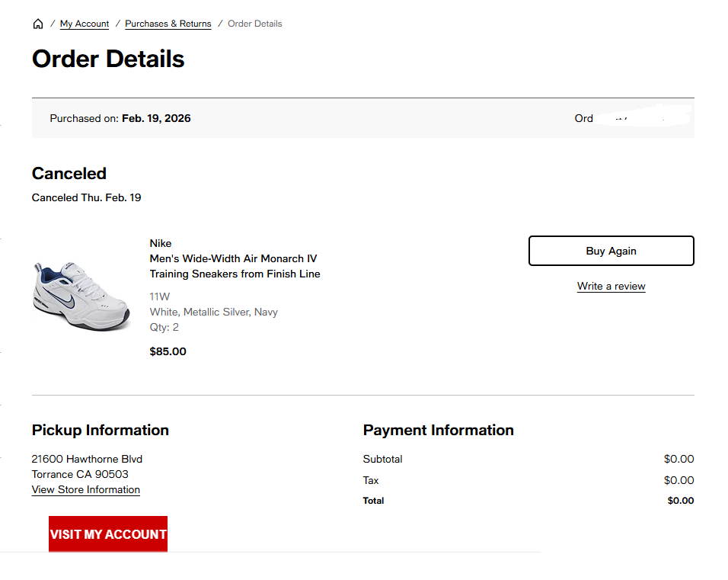Click the Canceled status heading
Screen dimensions: 728x580
click(69, 174)
